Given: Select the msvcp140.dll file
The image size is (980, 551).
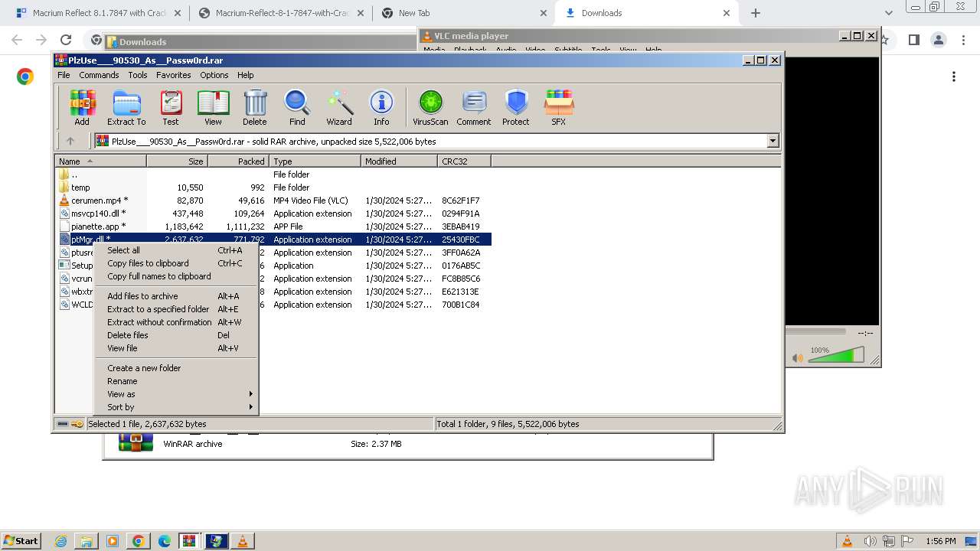Looking at the screenshot, I should coord(273,214).
